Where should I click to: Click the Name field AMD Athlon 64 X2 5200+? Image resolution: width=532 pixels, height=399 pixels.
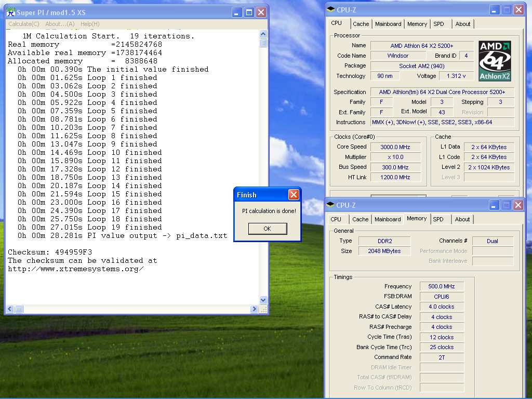(x=422, y=46)
